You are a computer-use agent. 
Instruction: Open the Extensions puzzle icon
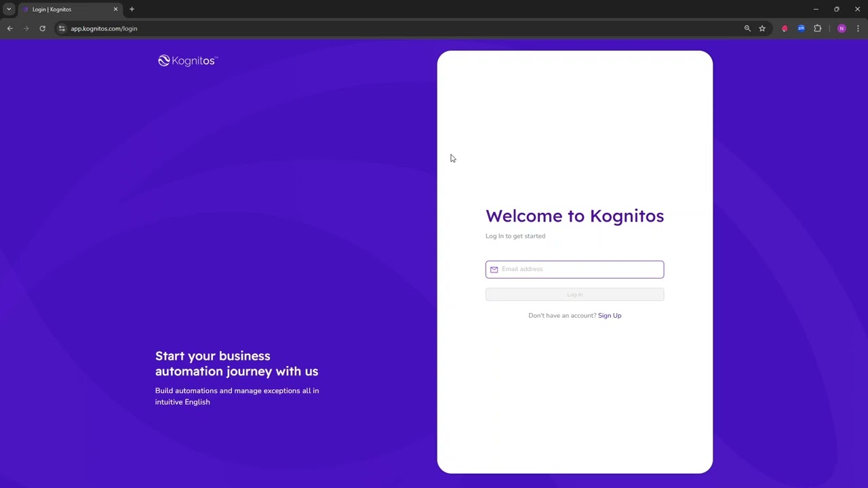(817, 28)
